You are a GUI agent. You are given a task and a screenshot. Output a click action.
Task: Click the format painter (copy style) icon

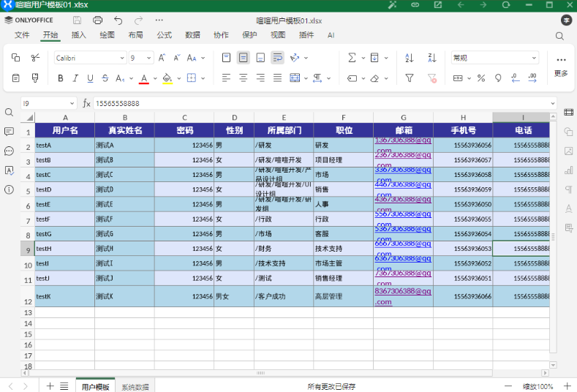click(x=34, y=78)
